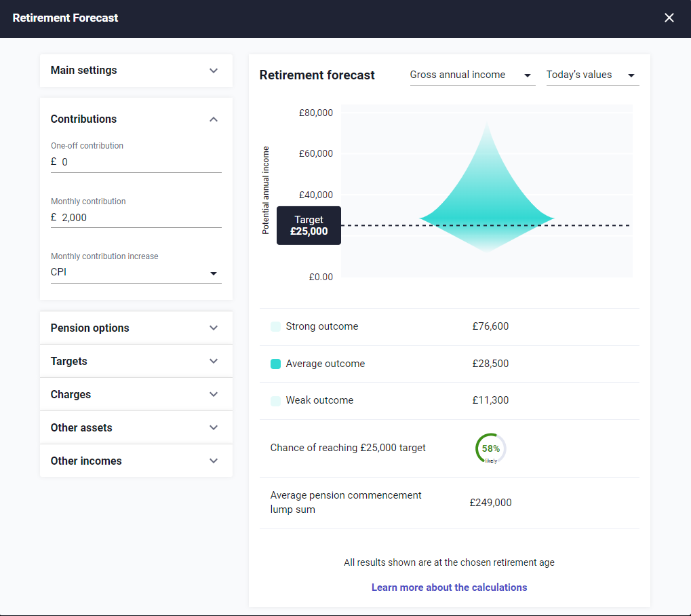The width and height of the screenshot is (691, 616).
Task: Select CPI in the contribution increase field
Action: pos(136,271)
